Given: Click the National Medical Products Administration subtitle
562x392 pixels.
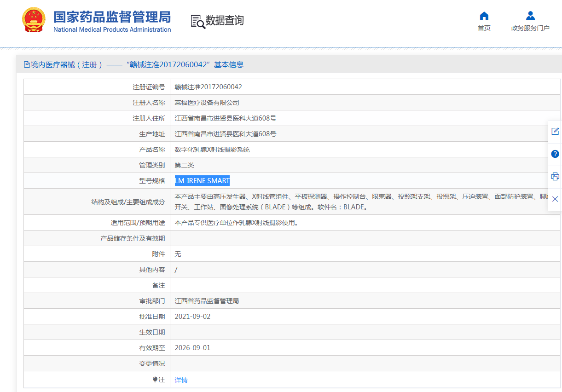Looking at the screenshot, I should coord(112,29).
